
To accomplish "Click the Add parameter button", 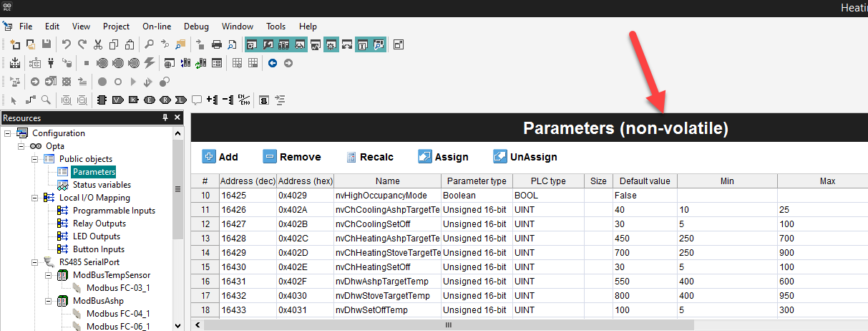I will tap(220, 157).
